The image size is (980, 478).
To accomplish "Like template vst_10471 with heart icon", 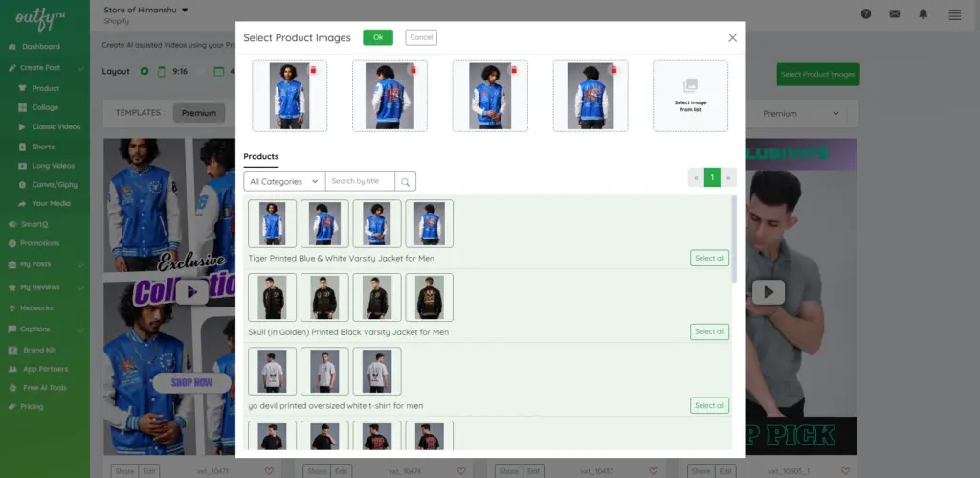I will point(269,470).
